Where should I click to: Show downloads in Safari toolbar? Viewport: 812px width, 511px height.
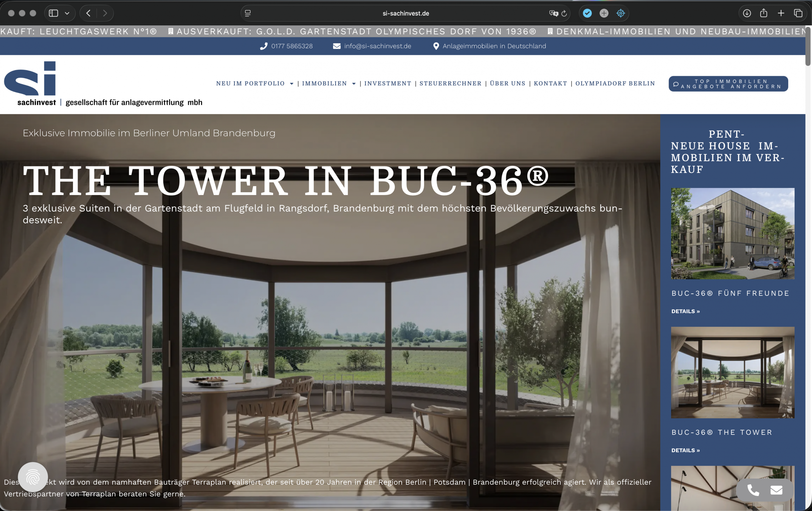coord(747,13)
